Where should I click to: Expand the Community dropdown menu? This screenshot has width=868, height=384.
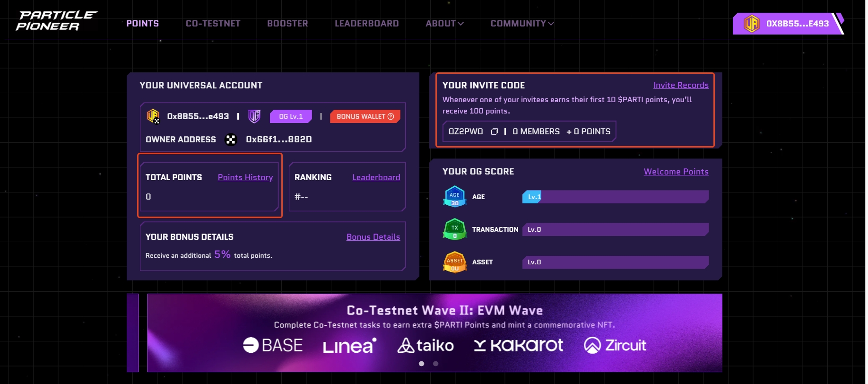click(x=521, y=24)
